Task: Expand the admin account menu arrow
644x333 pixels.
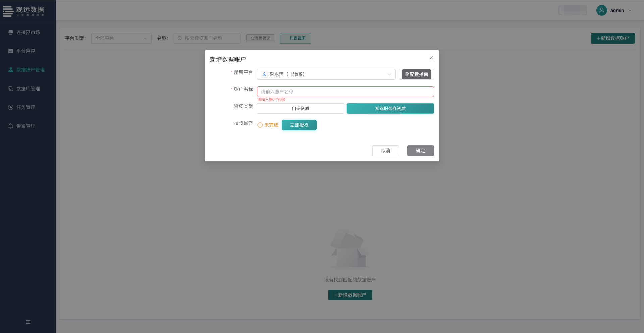Action: tap(630, 10)
